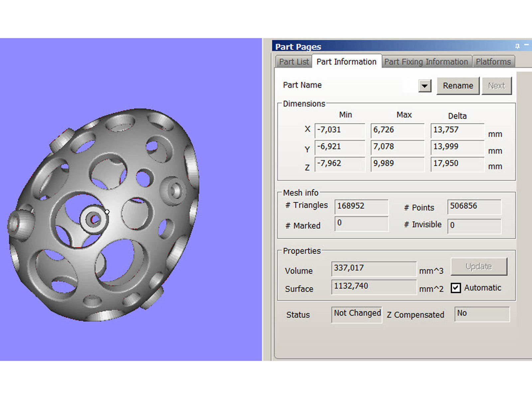
Task: Click the Min column header
Action: [x=345, y=115]
